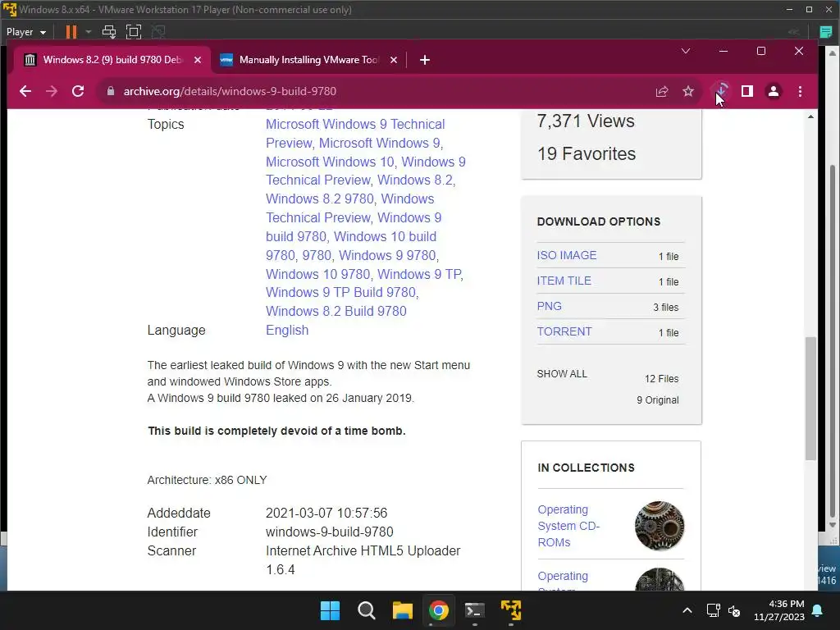Show hidden system tray icons
This screenshot has height=630, width=840.
click(x=687, y=610)
